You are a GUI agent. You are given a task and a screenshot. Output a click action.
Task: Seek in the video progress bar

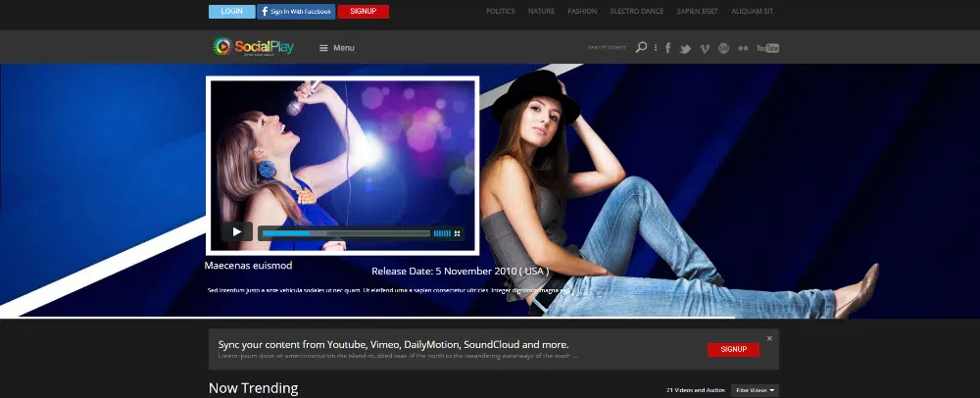tap(345, 233)
